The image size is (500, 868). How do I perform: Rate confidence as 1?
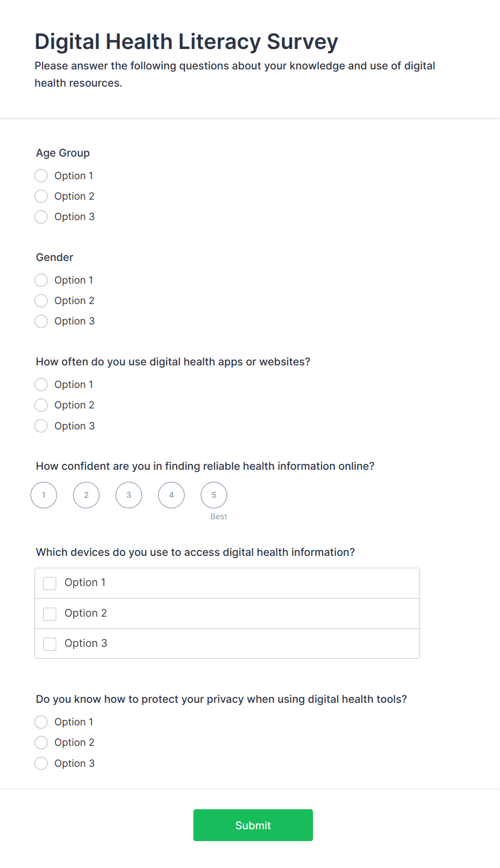click(x=44, y=495)
